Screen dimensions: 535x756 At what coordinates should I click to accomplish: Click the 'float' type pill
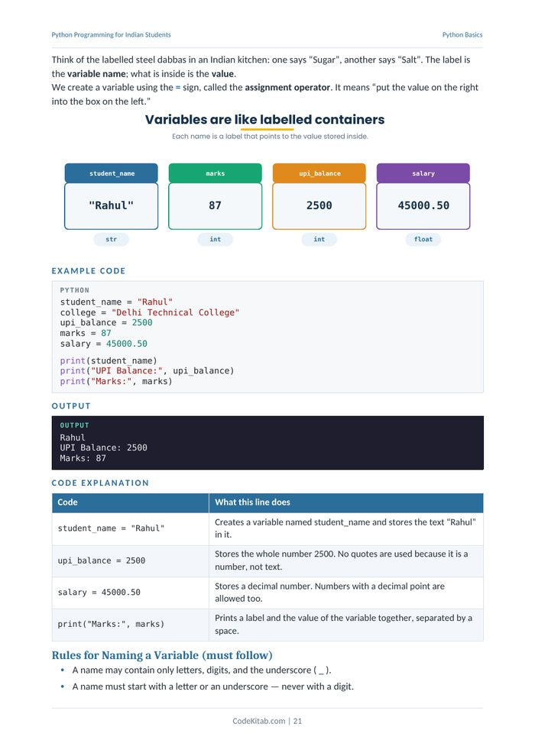click(x=423, y=239)
